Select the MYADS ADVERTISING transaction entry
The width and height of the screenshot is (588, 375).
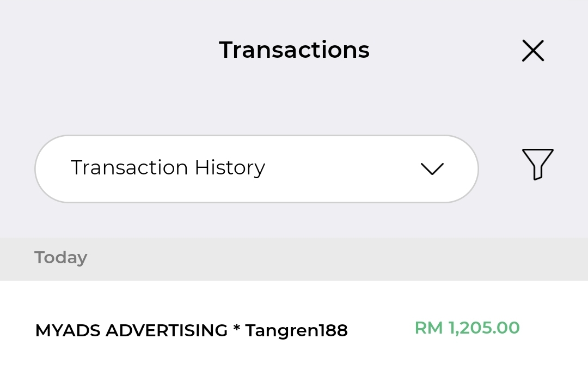coord(191,330)
